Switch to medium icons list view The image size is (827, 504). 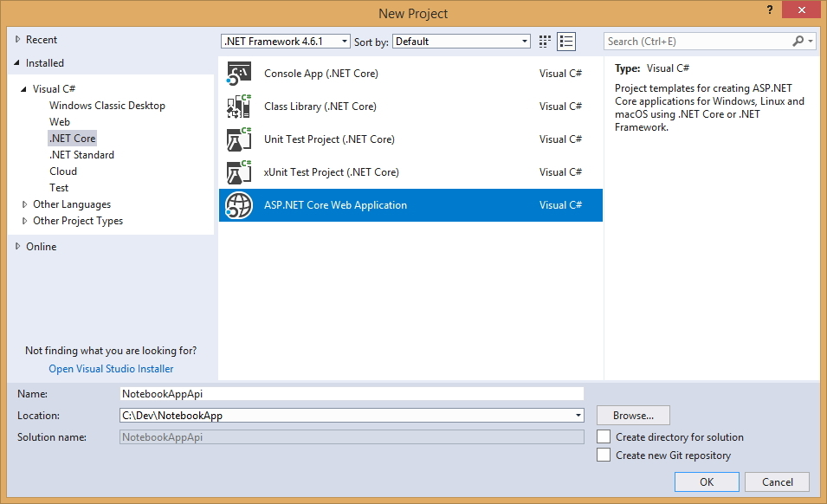point(566,42)
